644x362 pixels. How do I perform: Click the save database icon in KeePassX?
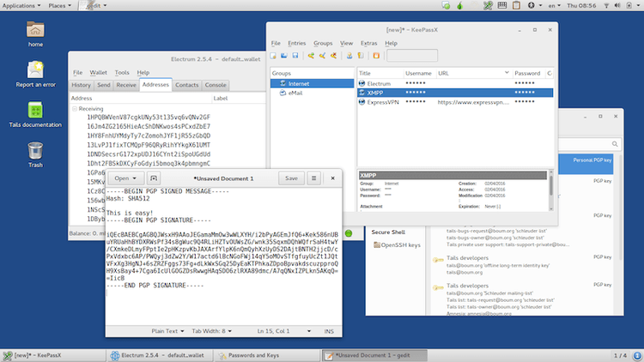tap(296, 57)
